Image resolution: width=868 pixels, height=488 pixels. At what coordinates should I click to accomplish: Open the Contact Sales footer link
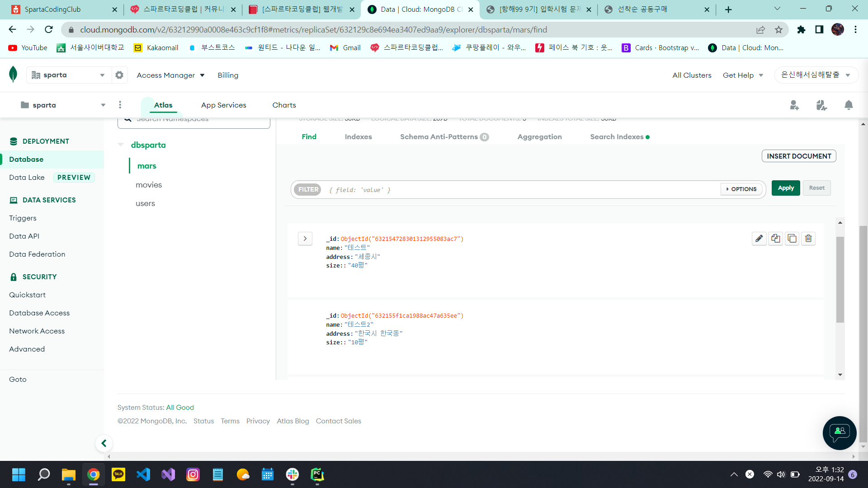click(x=338, y=421)
